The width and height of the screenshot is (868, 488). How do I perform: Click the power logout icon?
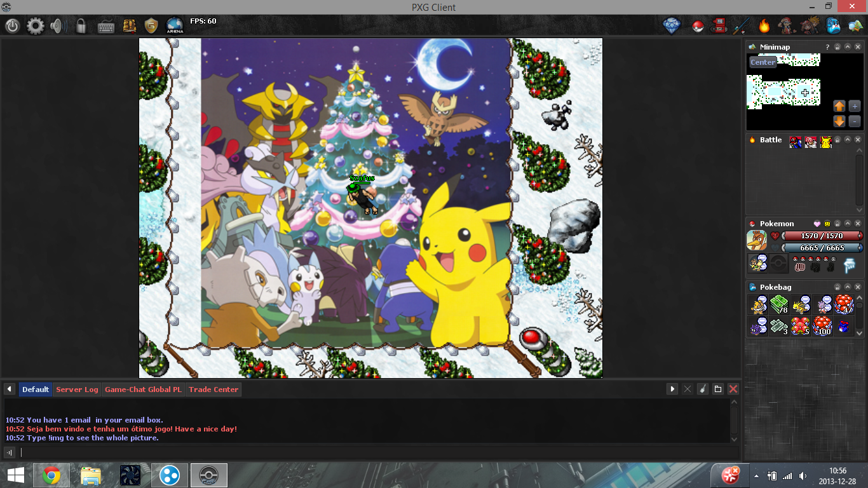point(13,26)
